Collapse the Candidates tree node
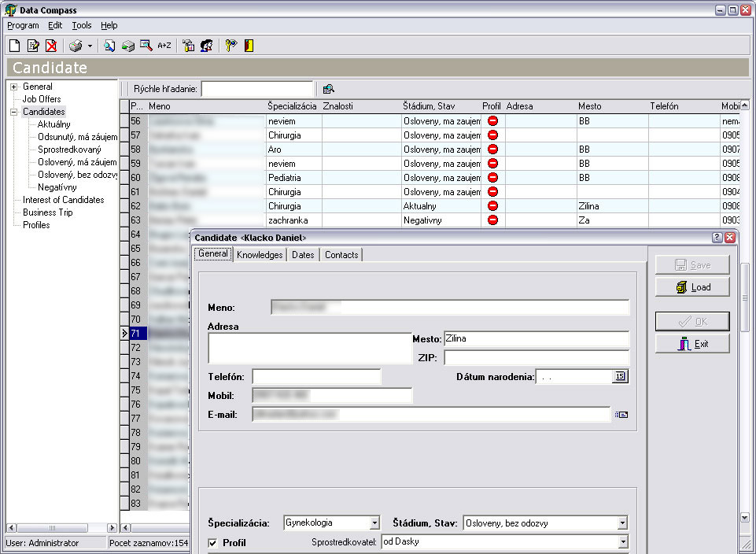 13,112
